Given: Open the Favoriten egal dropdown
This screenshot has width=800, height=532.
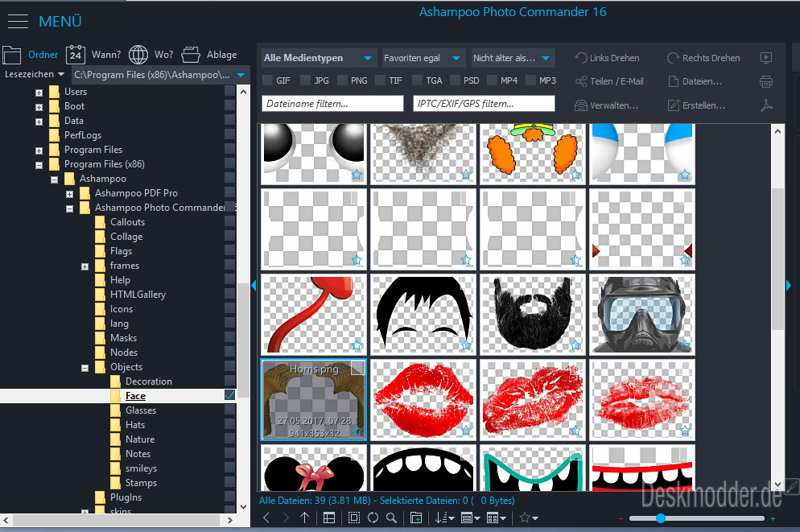Looking at the screenshot, I should tap(423, 58).
